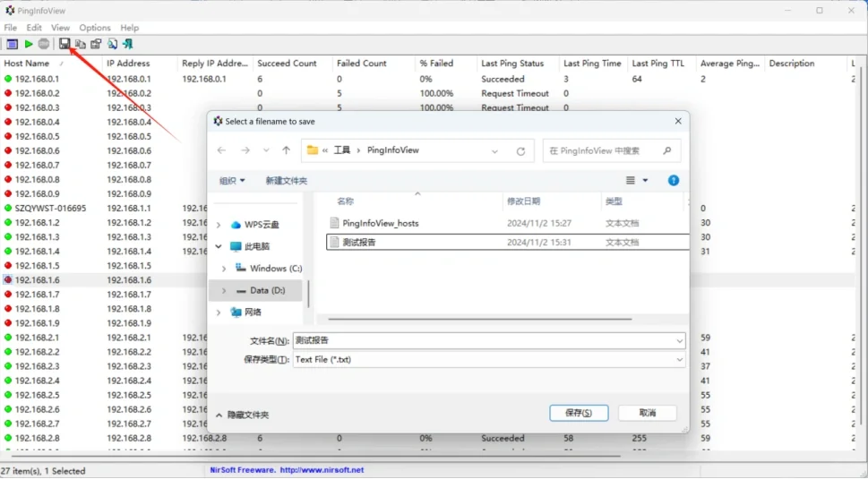Click the gray stop pinging icon
This screenshot has width=868, height=479.
point(44,44)
